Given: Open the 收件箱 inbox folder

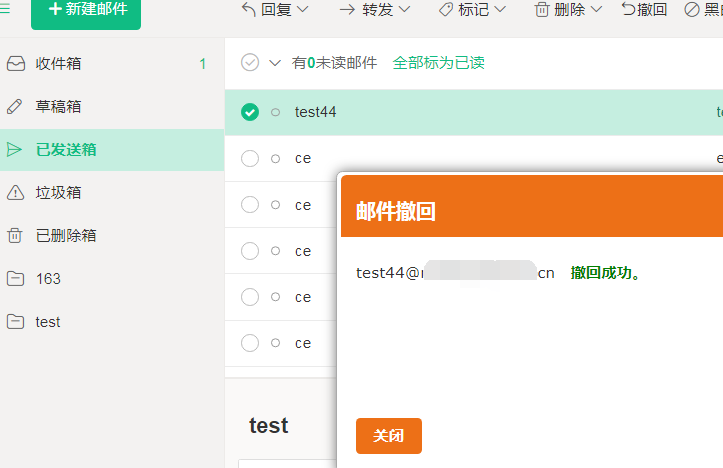Looking at the screenshot, I should (59, 64).
